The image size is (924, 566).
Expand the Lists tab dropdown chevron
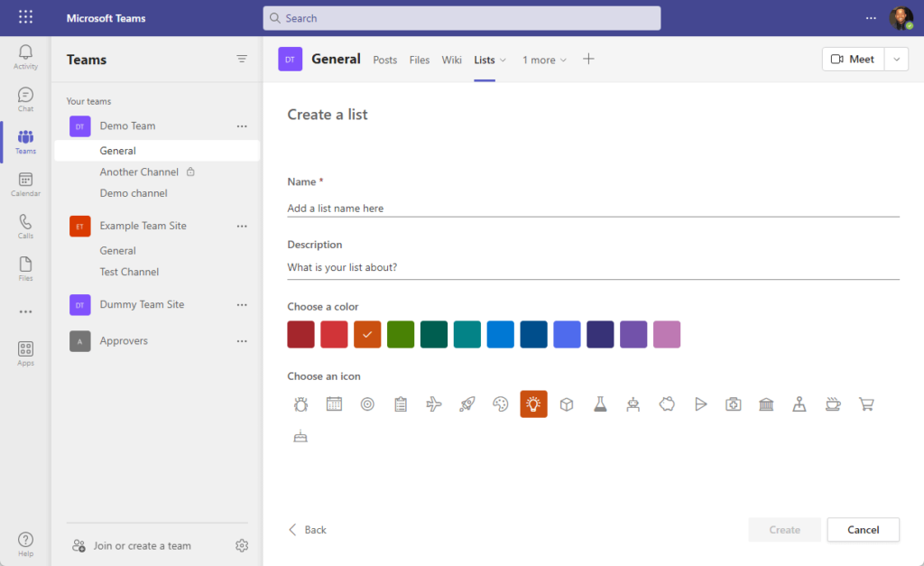tap(503, 60)
